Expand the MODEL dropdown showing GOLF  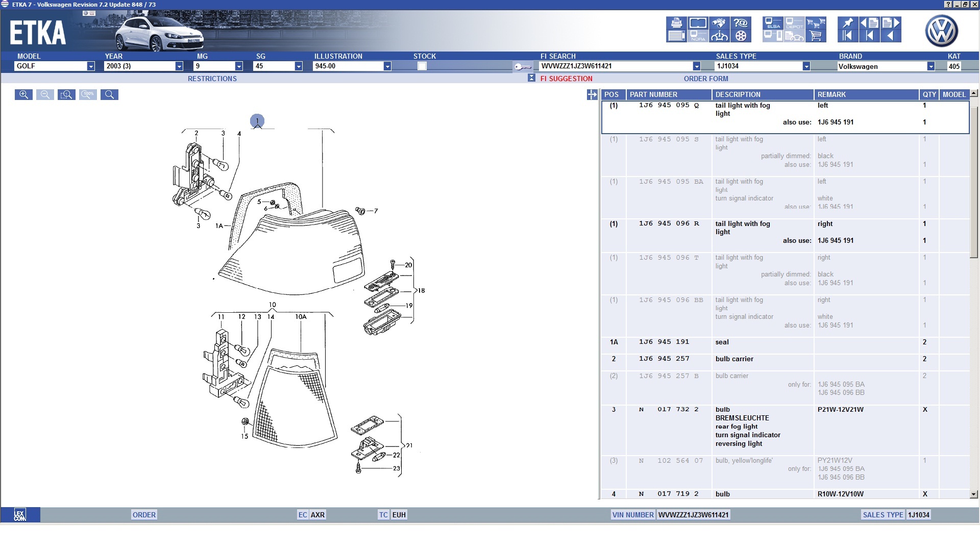tap(91, 66)
